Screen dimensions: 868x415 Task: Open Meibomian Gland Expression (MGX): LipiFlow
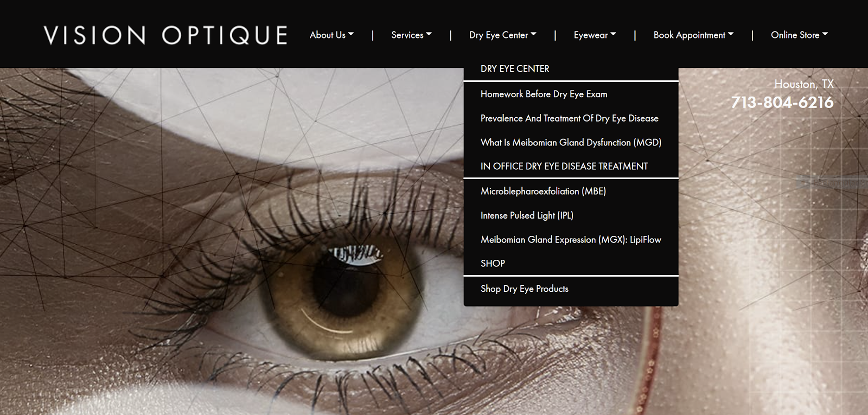571,239
